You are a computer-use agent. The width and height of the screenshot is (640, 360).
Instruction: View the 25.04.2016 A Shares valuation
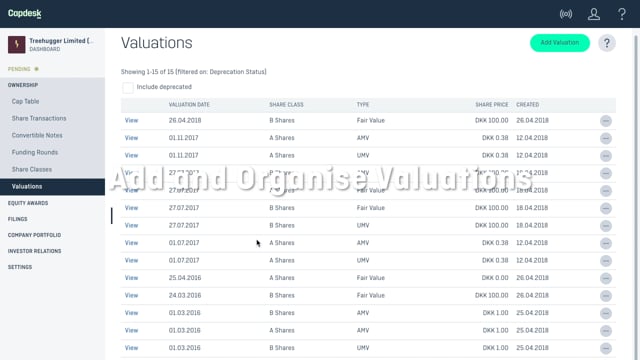tap(131, 278)
